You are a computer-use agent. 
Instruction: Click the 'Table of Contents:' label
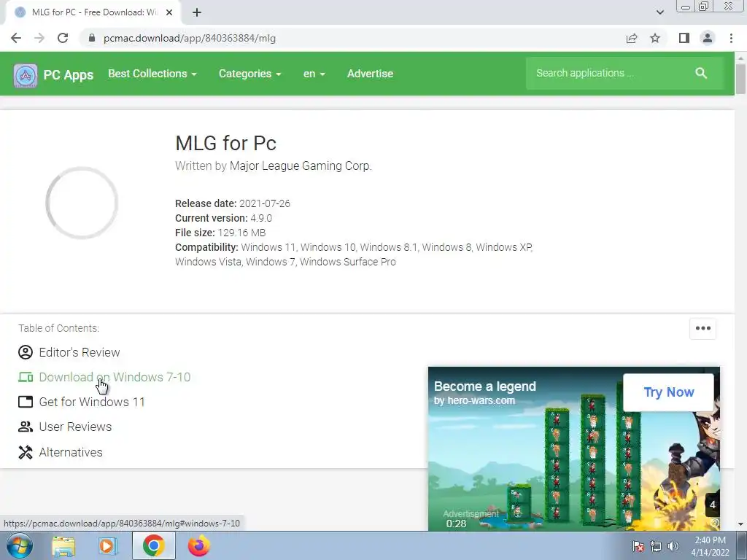58,328
